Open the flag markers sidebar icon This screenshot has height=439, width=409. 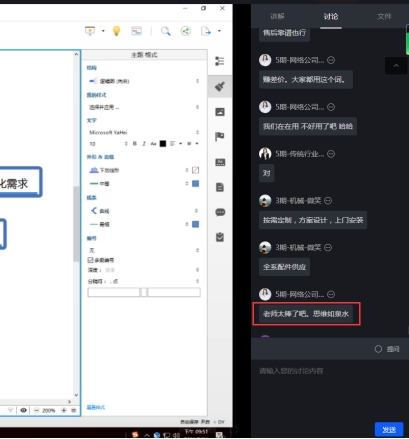[x=220, y=137]
